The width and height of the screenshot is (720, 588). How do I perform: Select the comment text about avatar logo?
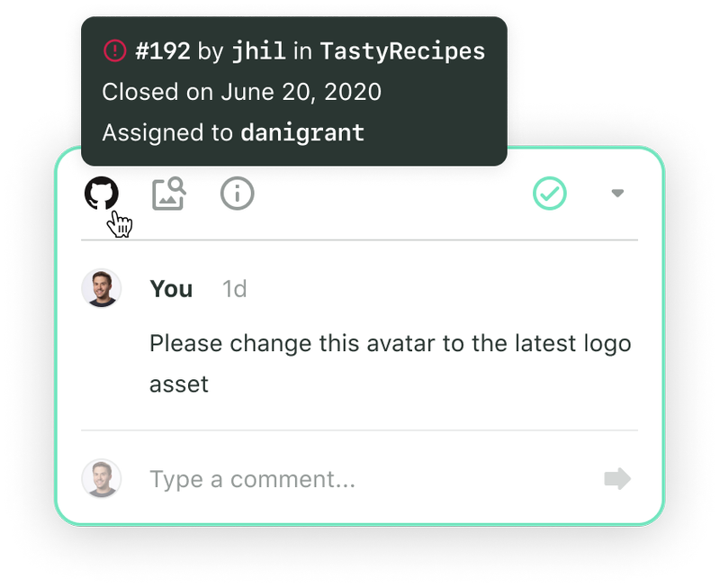pyautogui.click(x=391, y=364)
